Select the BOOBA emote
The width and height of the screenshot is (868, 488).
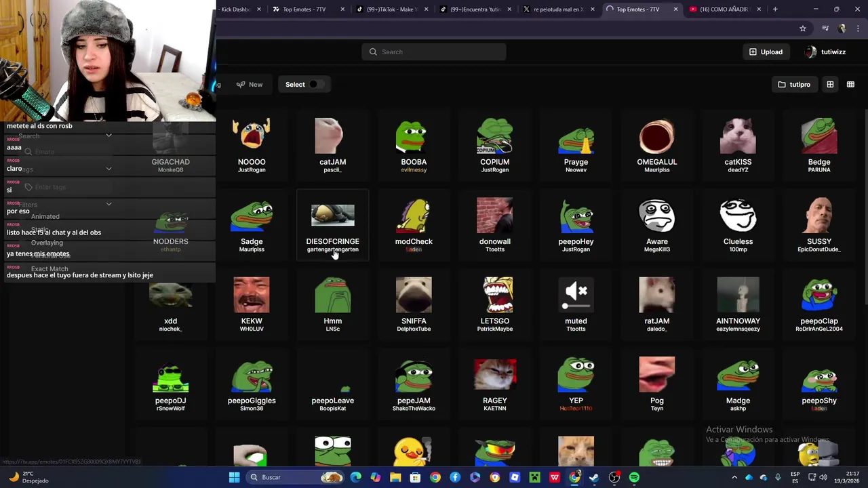tap(414, 145)
